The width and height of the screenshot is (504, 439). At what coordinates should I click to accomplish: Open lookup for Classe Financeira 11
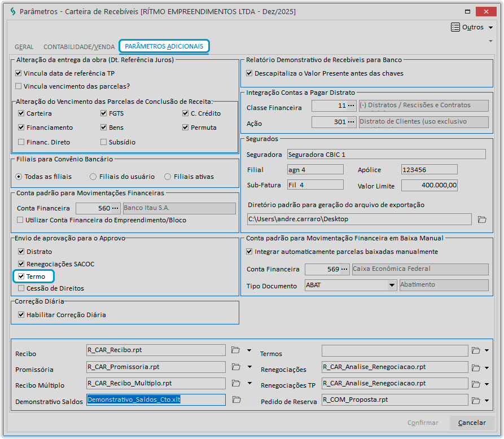tap(351, 106)
